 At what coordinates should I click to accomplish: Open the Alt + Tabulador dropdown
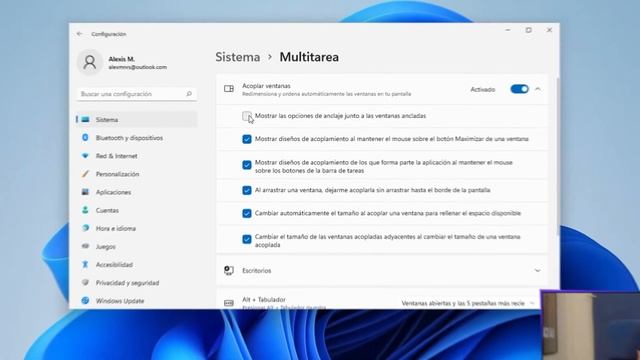pos(468,303)
